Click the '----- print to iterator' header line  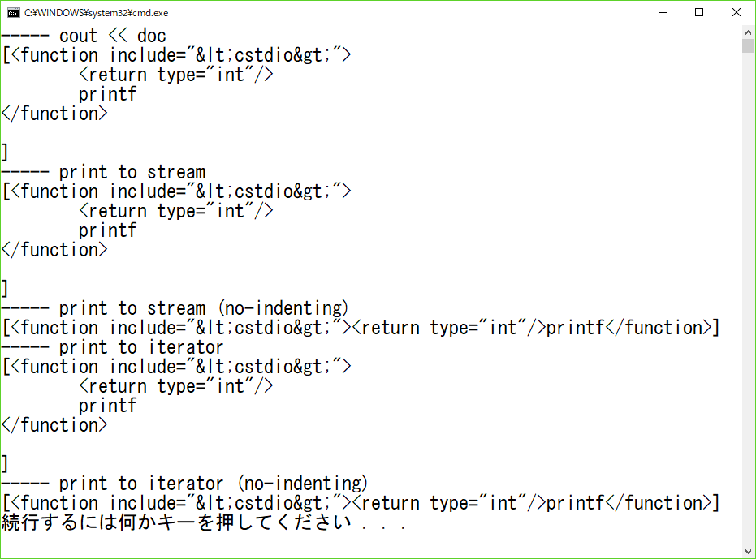coord(112,347)
